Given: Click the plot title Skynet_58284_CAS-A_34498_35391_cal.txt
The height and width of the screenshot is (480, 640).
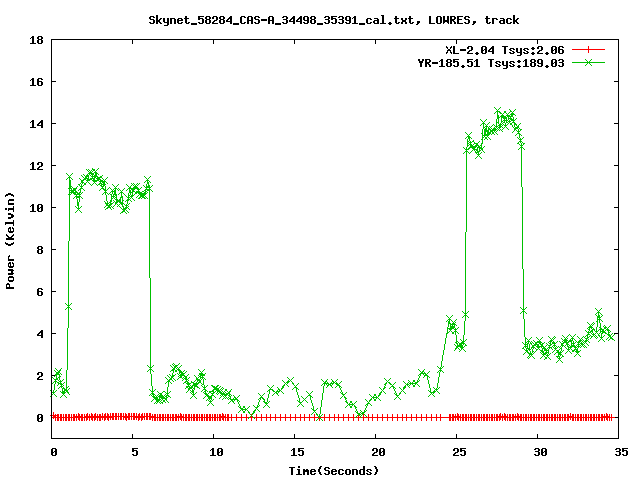Looking at the screenshot, I should pos(333,20).
